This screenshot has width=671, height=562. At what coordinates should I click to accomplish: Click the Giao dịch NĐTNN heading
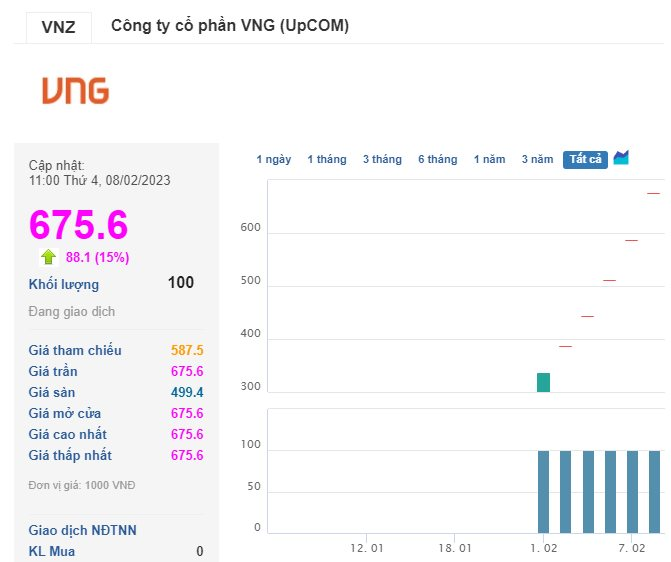(x=82, y=530)
